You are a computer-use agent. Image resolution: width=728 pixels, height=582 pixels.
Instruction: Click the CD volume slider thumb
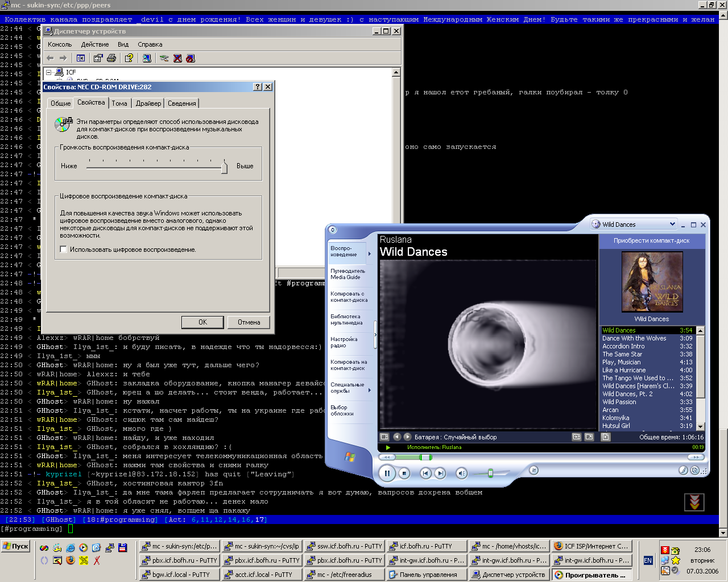click(224, 167)
